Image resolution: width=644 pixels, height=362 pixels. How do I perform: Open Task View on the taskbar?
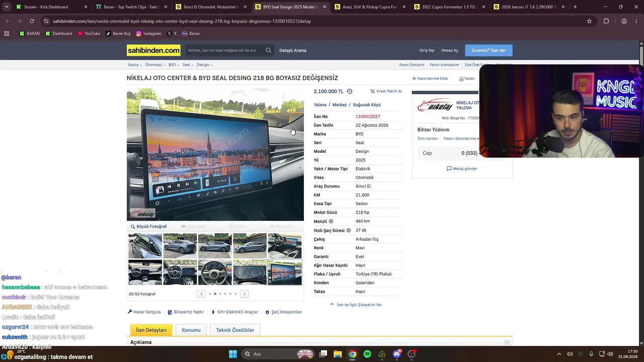tap(324, 354)
